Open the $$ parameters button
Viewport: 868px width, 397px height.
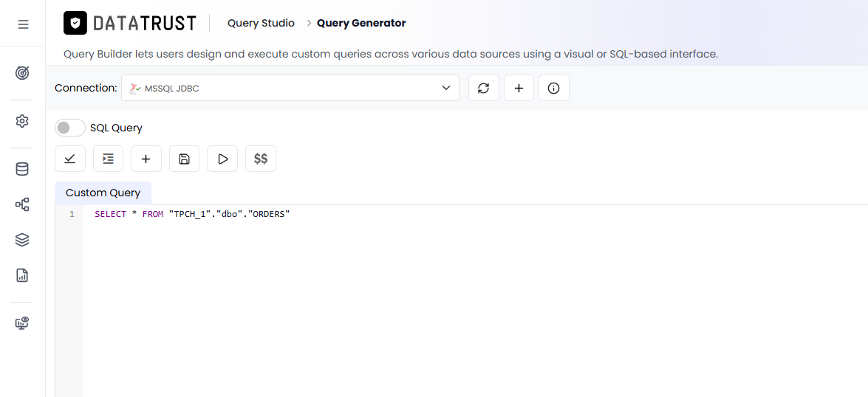[261, 159]
